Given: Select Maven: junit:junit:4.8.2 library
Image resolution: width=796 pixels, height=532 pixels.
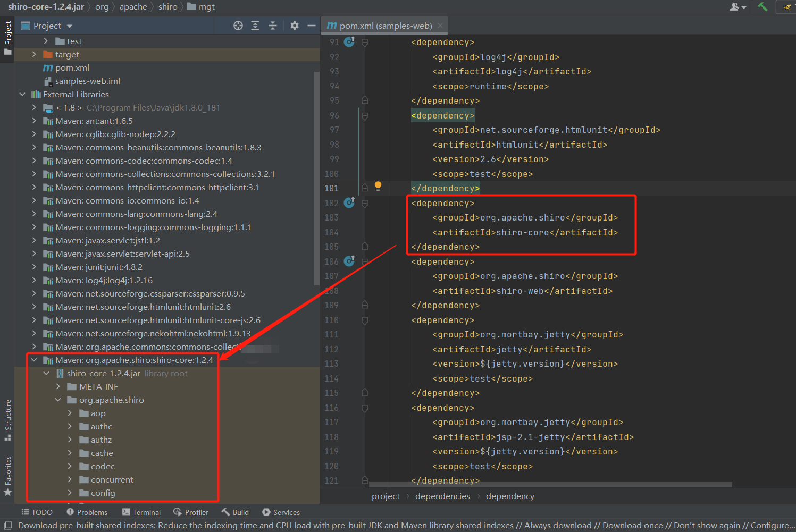Looking at the screenshot, I should coord(99,267).
